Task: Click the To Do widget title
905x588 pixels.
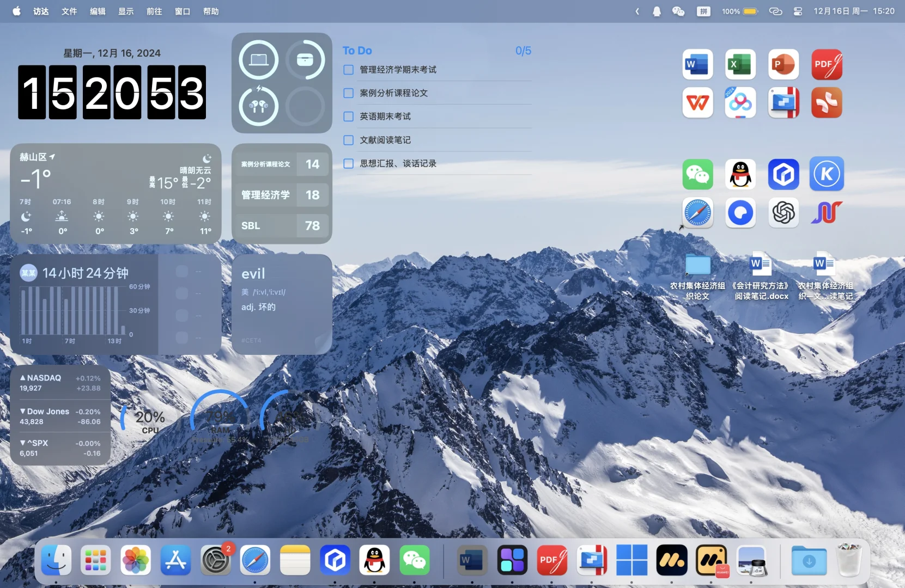Action: (357, 51)
